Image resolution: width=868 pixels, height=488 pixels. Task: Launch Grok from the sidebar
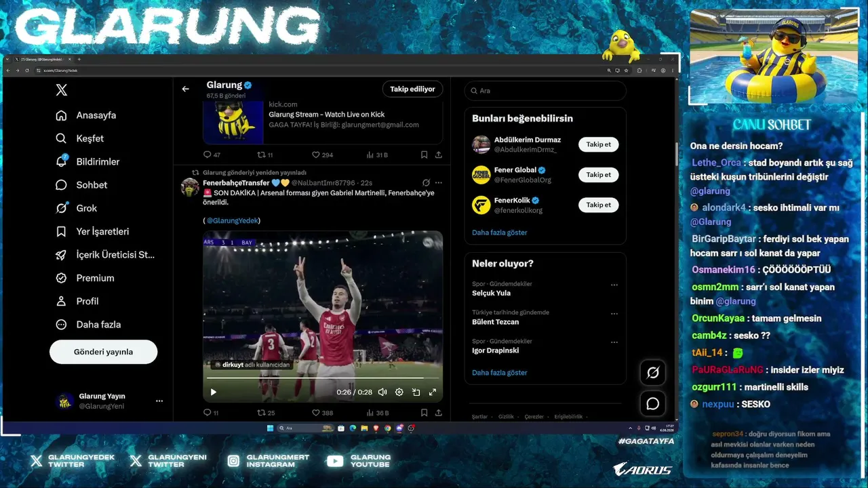tap(76, 208)
